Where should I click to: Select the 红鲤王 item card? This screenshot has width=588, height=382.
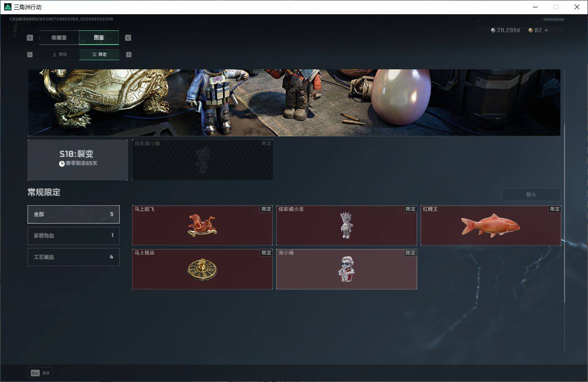491,225
